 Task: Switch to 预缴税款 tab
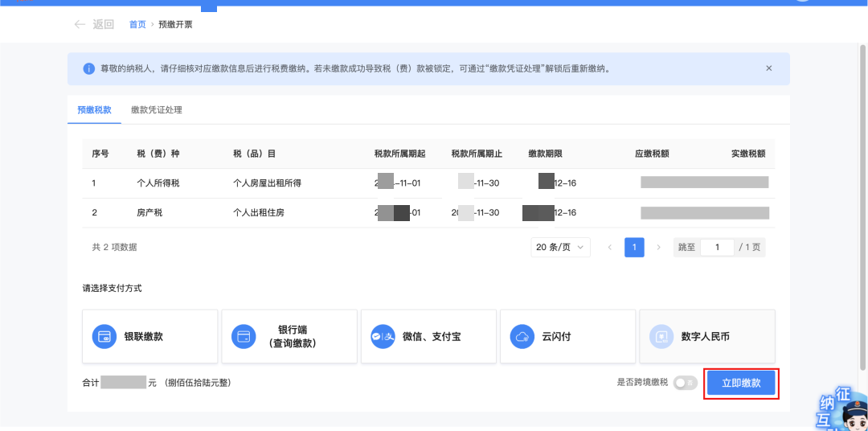click(x=94, y=109)
